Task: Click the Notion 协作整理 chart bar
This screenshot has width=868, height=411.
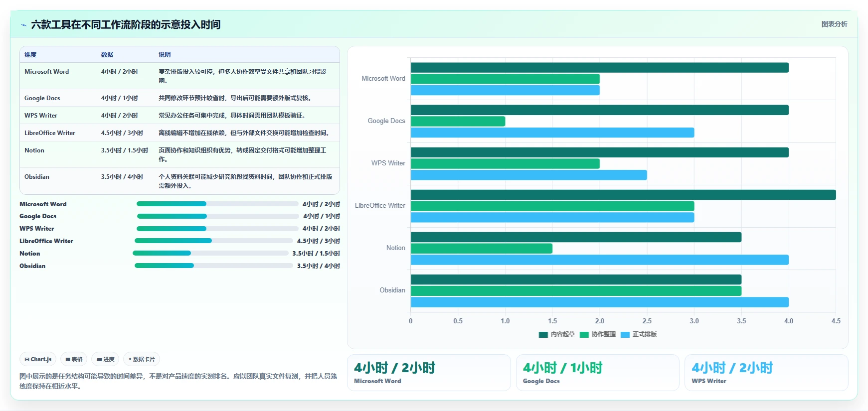Action: [x=482, y=248]
